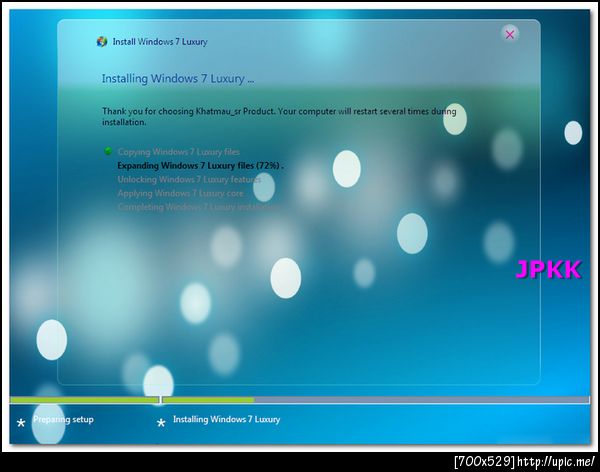Viewport: 600px width, 472px height.
Task: Select 'Unlocking Windows 7 Luxury features' step
Action: pos(189,180)
